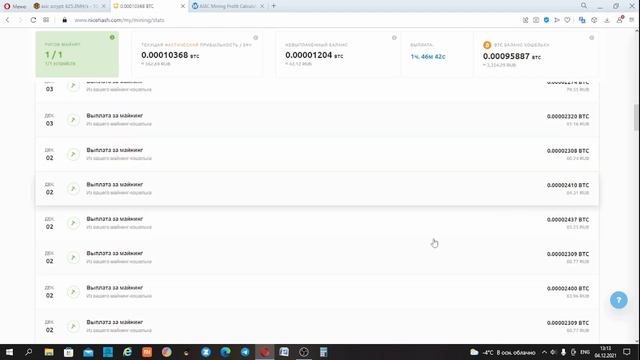Open the snapshot camera tool
Image resolution: width=640 pixels, height=360 pixels.
click(x=536, y=20)
